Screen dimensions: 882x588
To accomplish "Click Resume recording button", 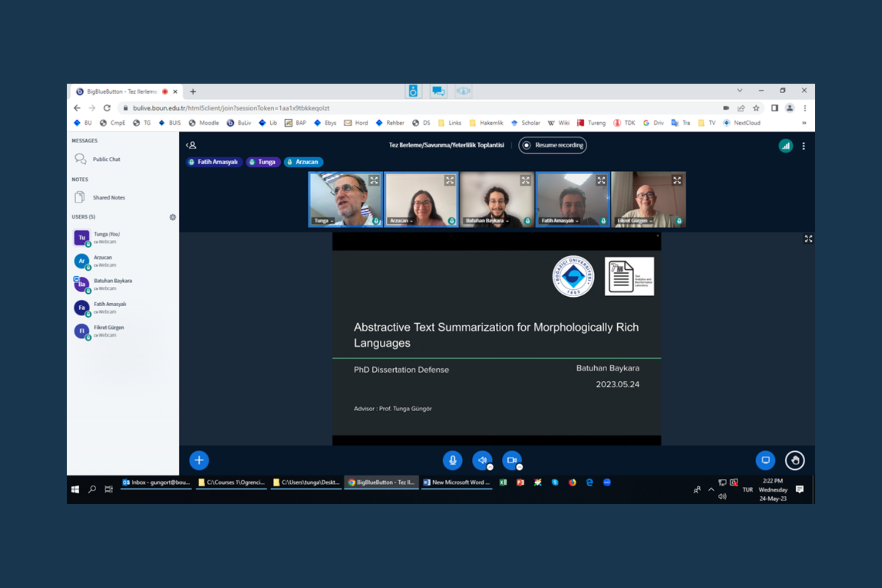I will coord(552,145).
